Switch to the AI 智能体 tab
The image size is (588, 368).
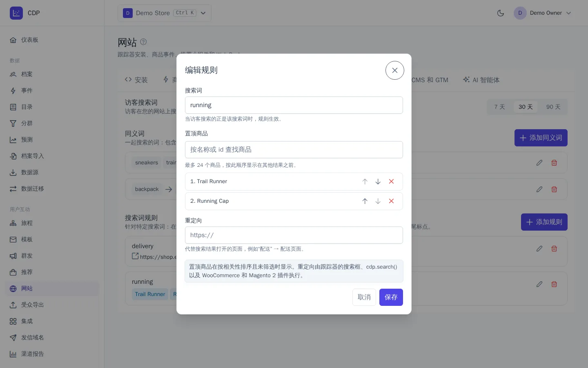481,80
